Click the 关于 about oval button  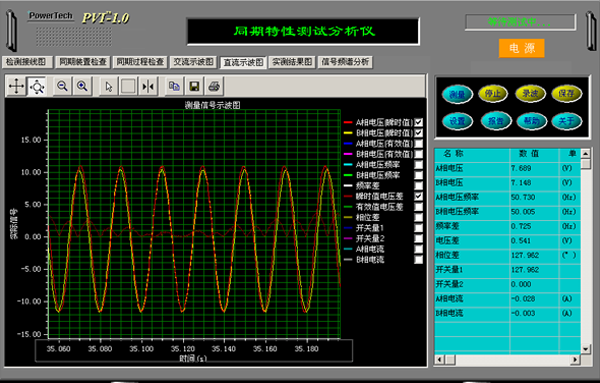click(x=566, y=121)
